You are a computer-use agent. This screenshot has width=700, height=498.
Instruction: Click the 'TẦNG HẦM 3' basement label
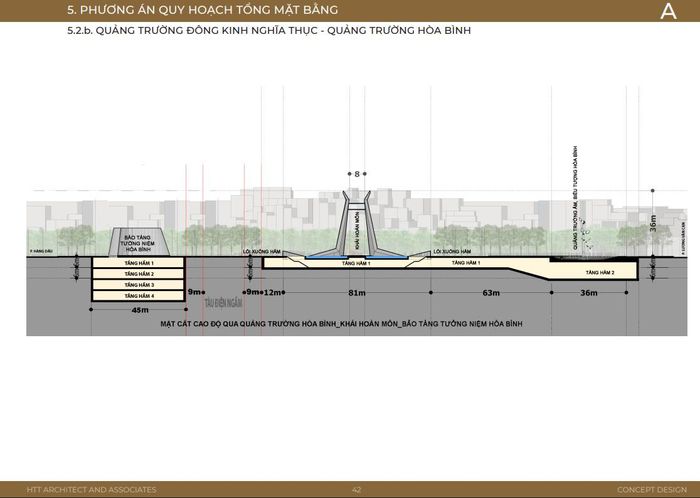pyautogui.click(x=139, y=285)
